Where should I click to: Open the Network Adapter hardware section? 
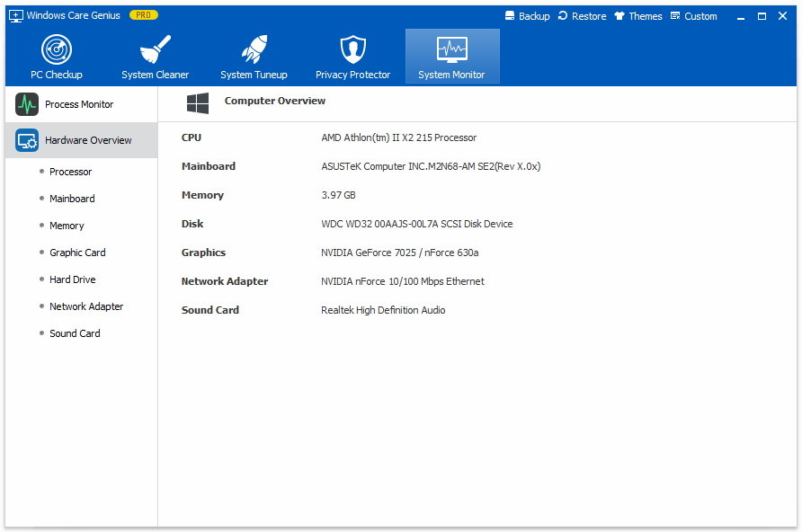pyautogui.click(x=86, y=306)
